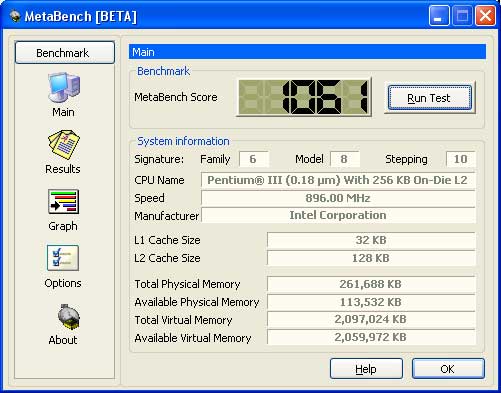Click Available Virtual Memory value 2,059,972 KB
501x393 pixels.
371,337
